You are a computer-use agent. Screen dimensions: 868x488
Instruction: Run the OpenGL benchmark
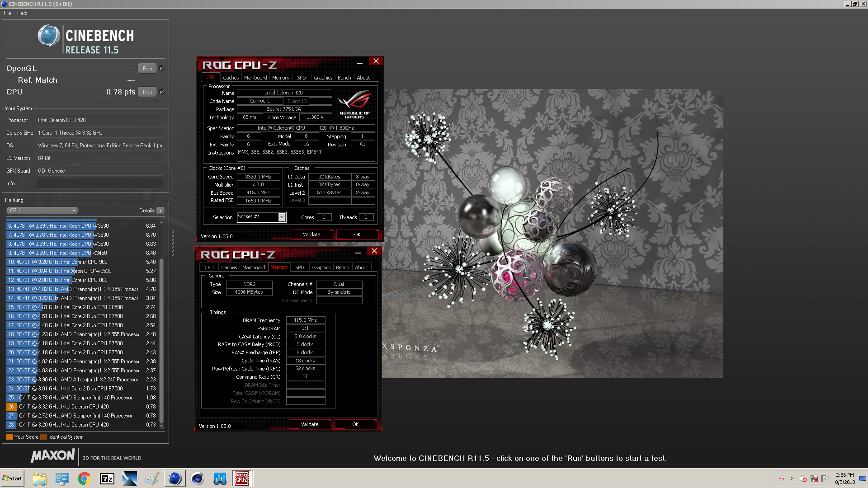pos(147,69)
